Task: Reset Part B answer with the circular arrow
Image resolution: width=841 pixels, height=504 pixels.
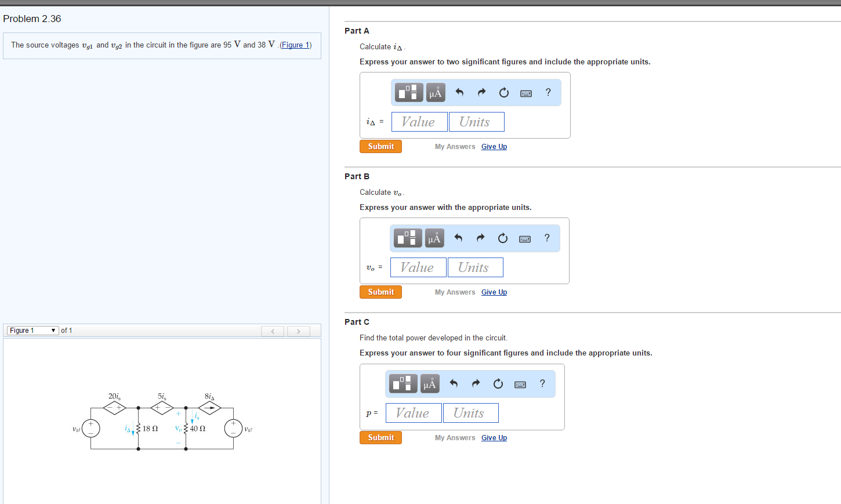Action: 502,238
